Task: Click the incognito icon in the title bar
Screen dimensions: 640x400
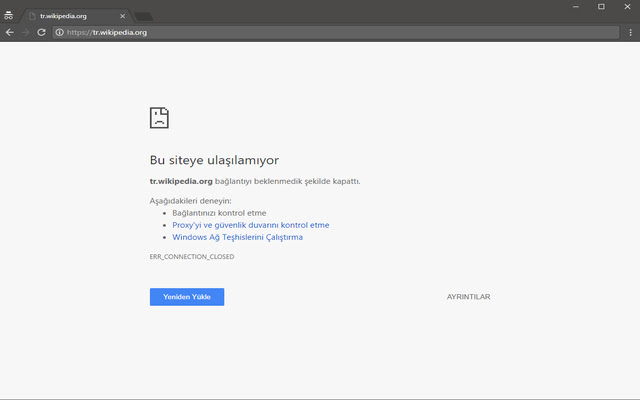Action: 9,16
